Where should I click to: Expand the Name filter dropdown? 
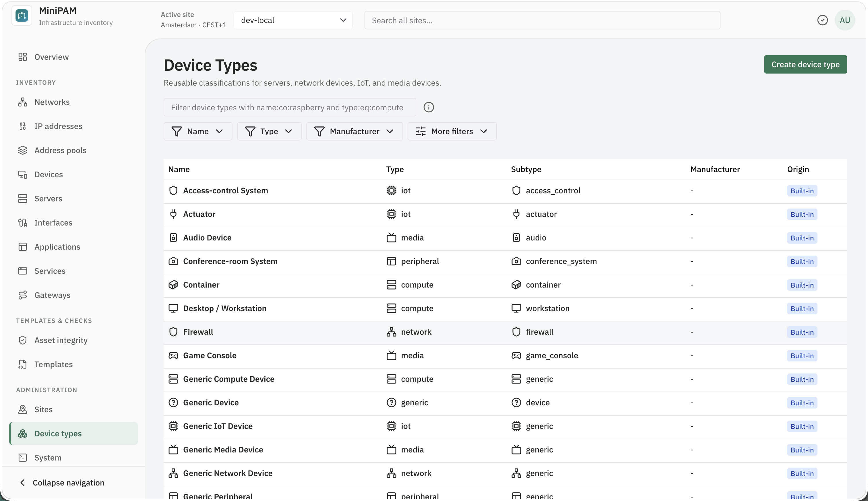click(x=198, y=132)
